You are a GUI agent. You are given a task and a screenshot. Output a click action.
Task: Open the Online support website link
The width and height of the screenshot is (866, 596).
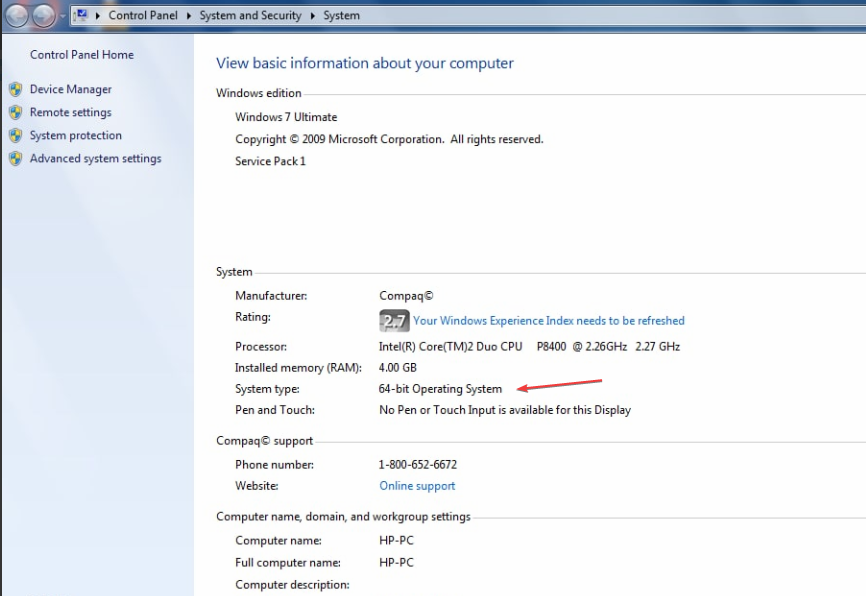[417, 486]
